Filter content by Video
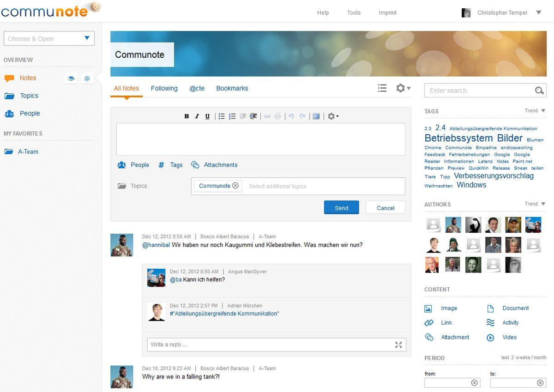The height and width of the screenshot is (392, 554). point(509,338)
